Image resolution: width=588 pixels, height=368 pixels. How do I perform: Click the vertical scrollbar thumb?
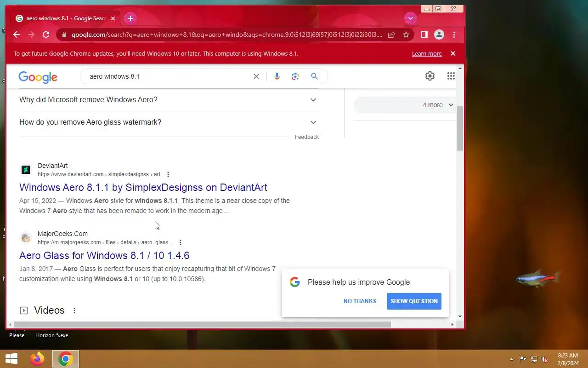tap(460, 128)
